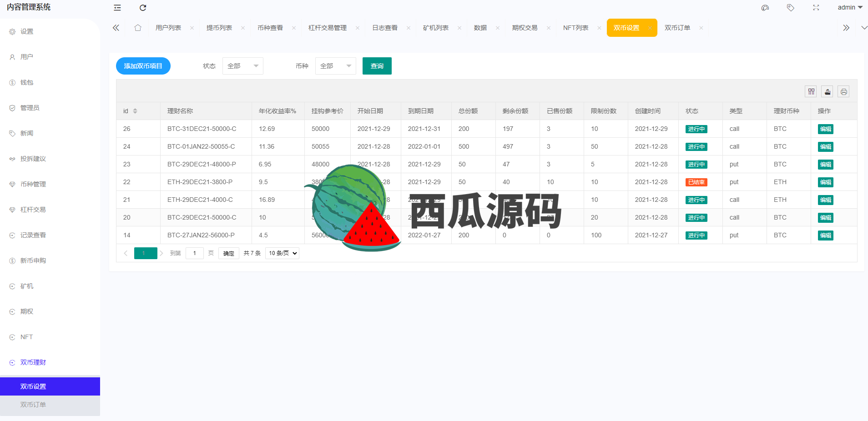Switch to the 双币订单 tab
Image resolution: width=868 pixels, height=421 pixels.
677,28
